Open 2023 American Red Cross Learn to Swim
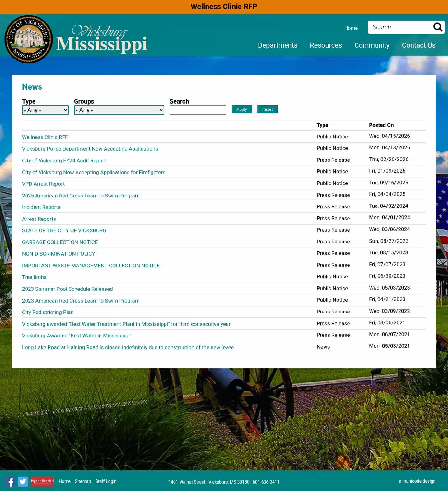 (x=81, y=301)
